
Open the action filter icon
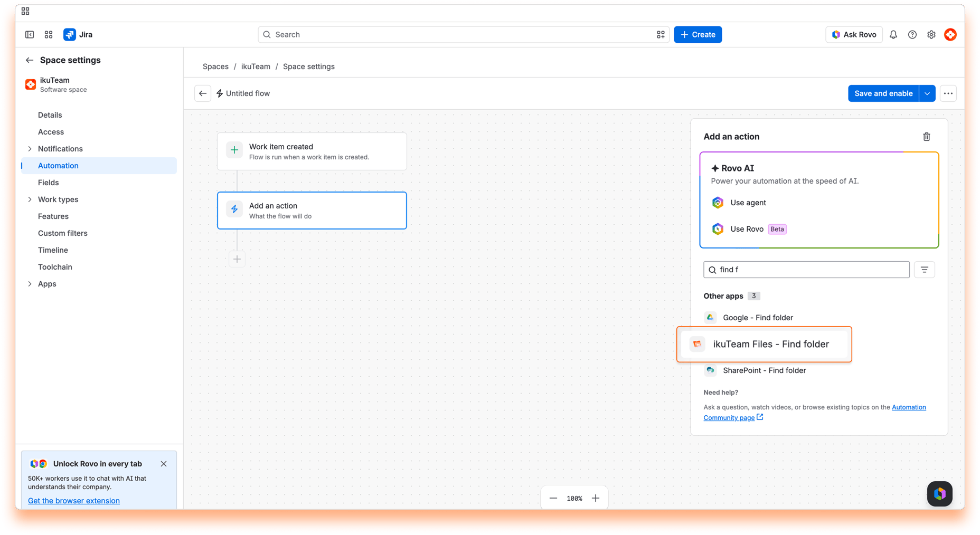tap(925, 270)
